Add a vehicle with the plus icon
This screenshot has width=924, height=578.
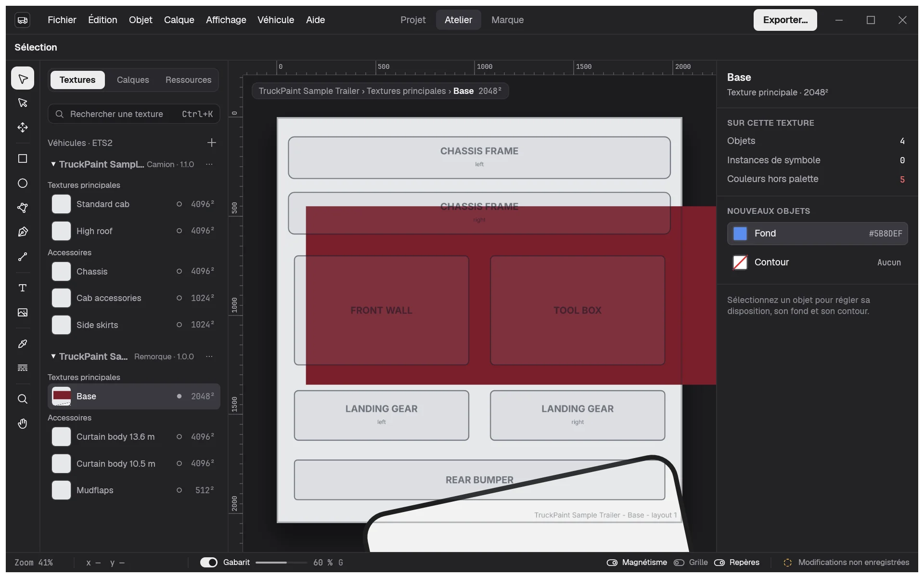(x=211, y=143)
